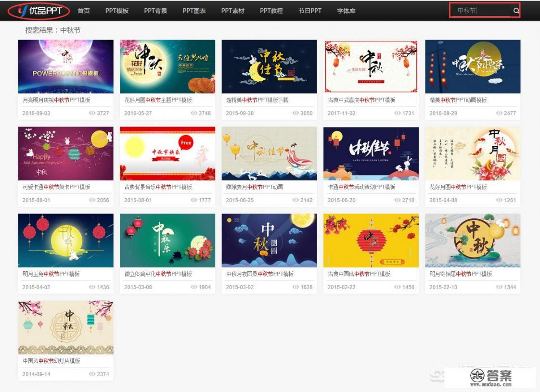This screenshot has width=540, height=392.
Task: Click the search magnifier icon
Action: tap(516, 11)
